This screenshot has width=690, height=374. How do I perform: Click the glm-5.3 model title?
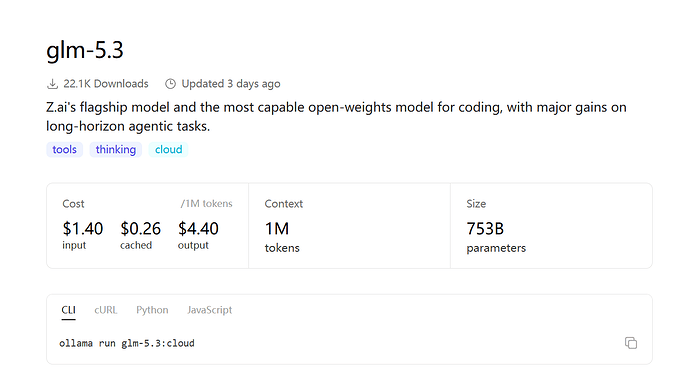(85, 50)
